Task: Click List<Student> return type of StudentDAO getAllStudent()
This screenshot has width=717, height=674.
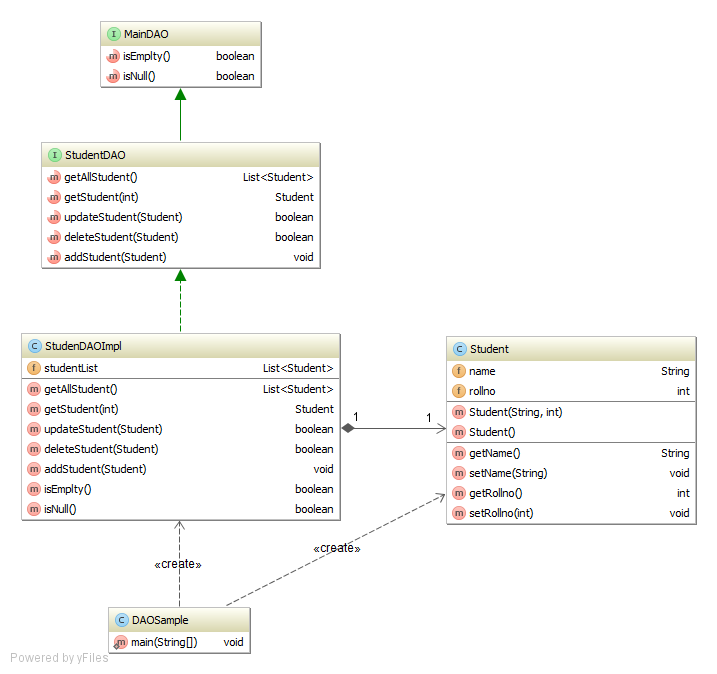Action: pos(278,177)
